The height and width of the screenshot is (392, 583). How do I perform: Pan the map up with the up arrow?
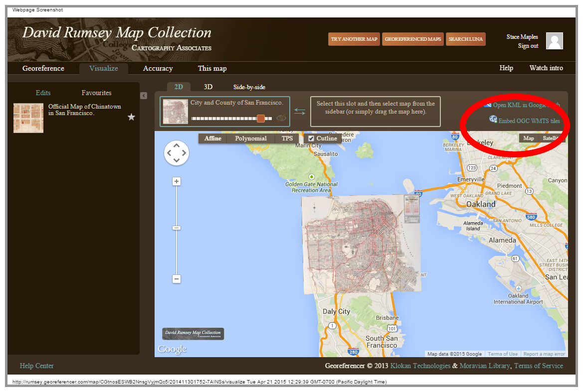(x=177, y=145)
